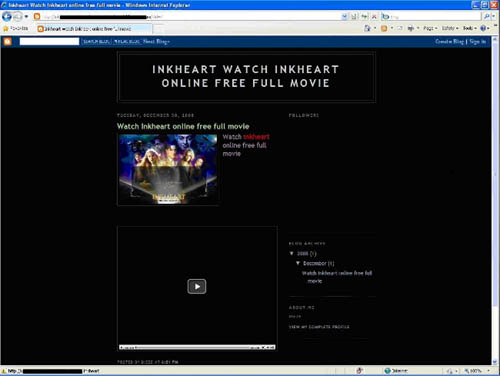This screenshot has height=376, width=500.
Task: Click the Search Blog navbar button
Action: [x=97, y=41]
